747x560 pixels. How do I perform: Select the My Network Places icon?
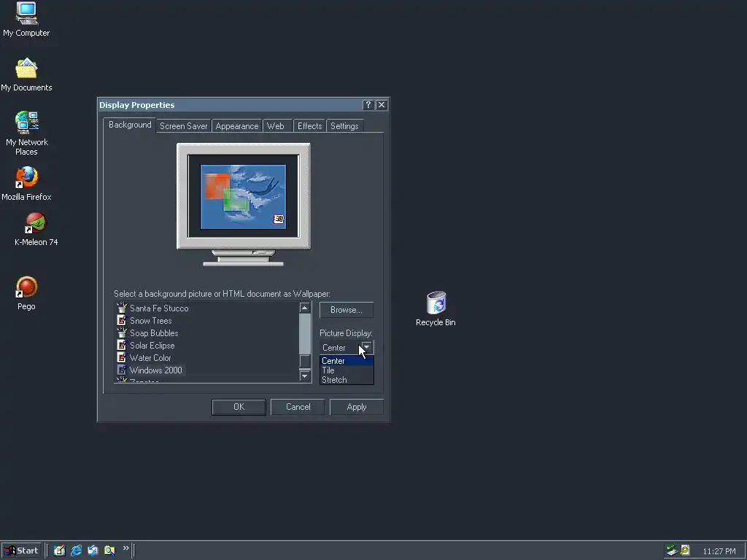coord(27,122)
